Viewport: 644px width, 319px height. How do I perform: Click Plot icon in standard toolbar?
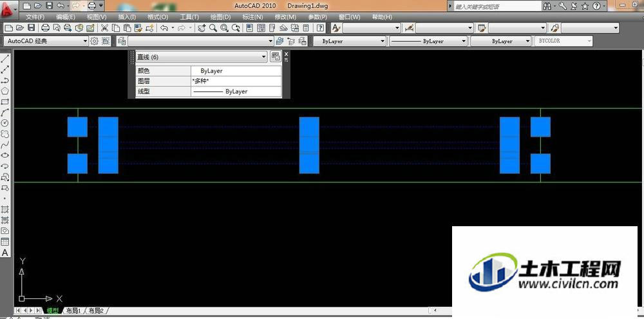(x=45, y=28)
